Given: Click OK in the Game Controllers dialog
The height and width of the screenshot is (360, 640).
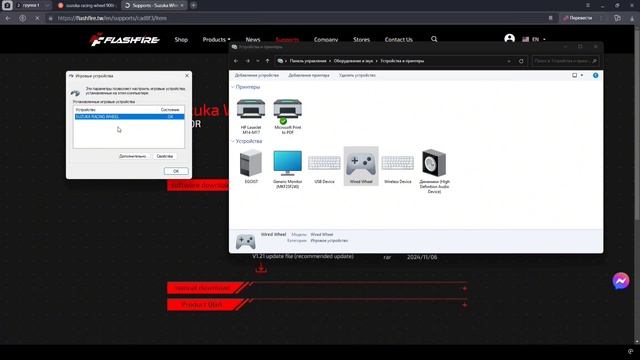Looking at the screenshot, I should 176,171.
